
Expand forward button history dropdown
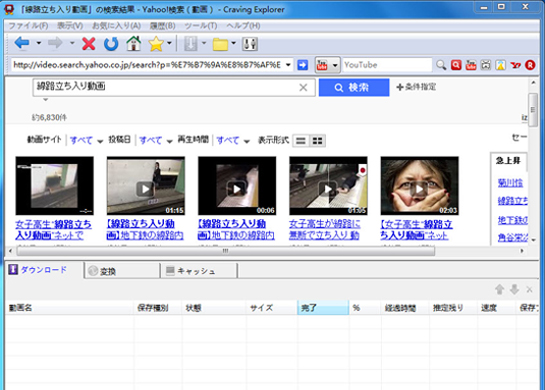point(72,43)
